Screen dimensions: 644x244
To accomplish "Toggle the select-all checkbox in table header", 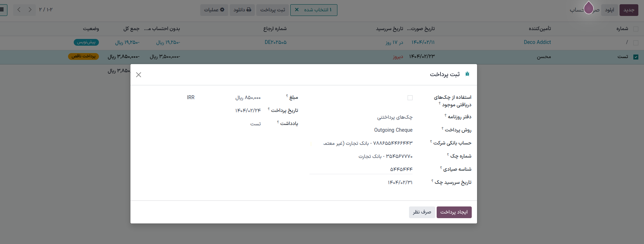I will pos(636,29).
